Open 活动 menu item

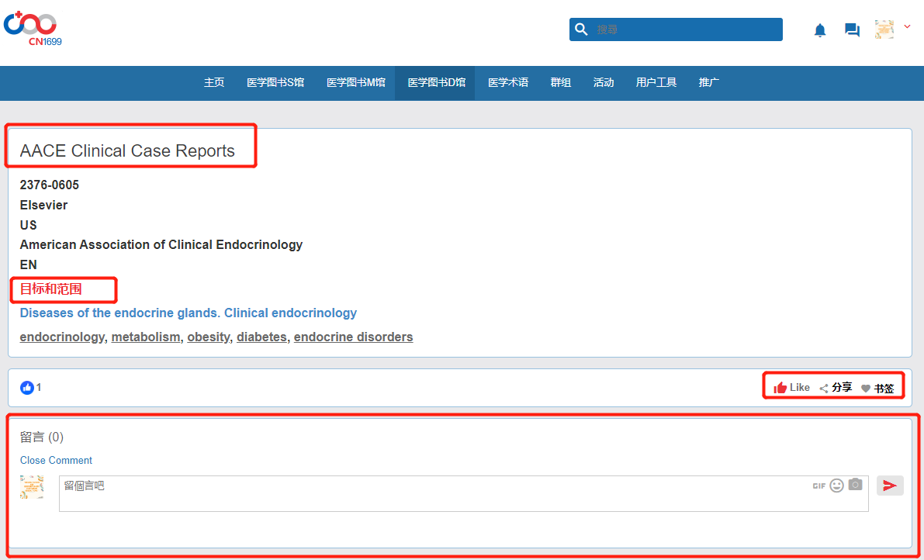[x=604, y=82]
